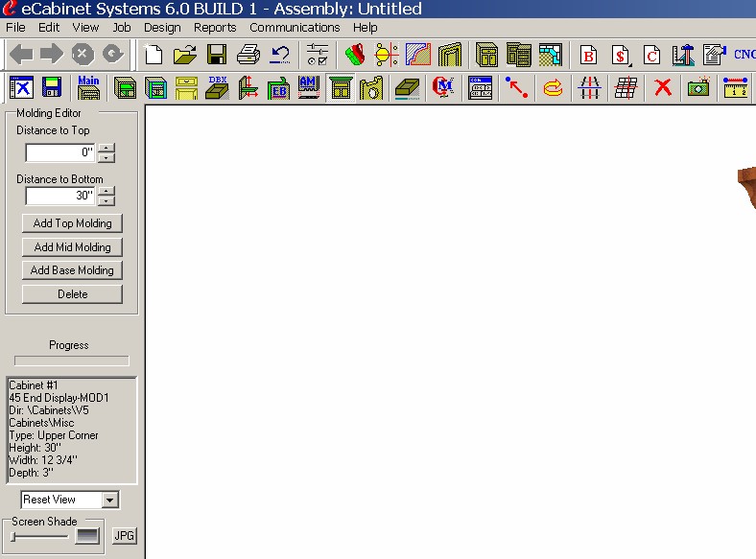Click the Distance to Bottom input field

60,196
